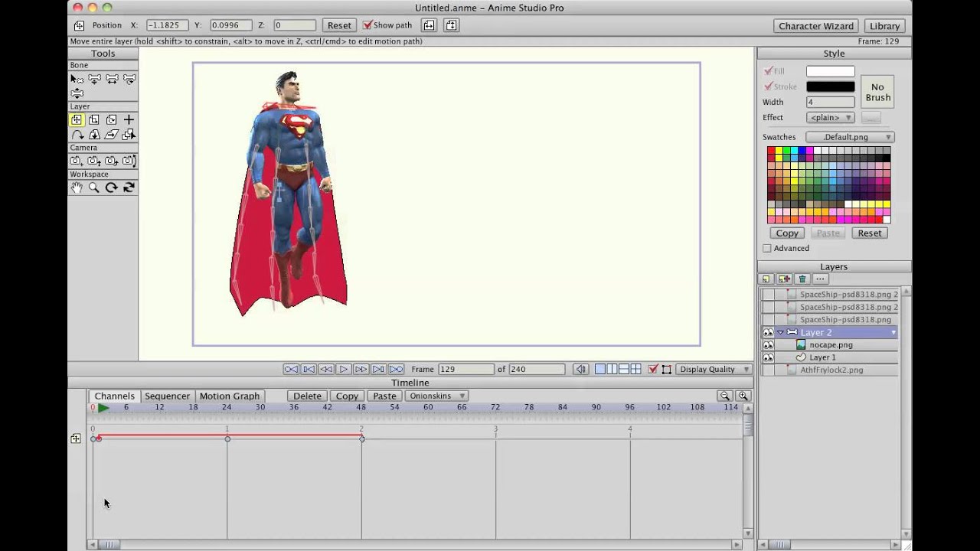Screen dimensions: 980x551
Task: Select the Scale Layer tool
Action: point(94,120)
